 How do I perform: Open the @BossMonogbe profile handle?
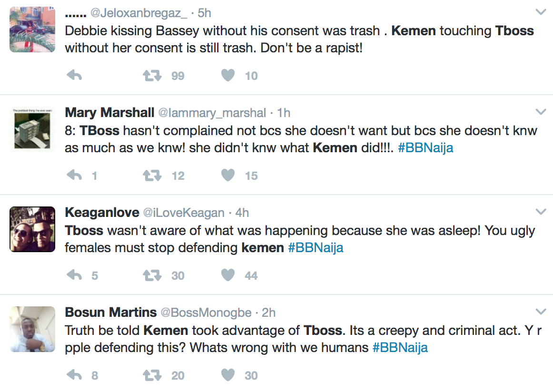[206, 313]
